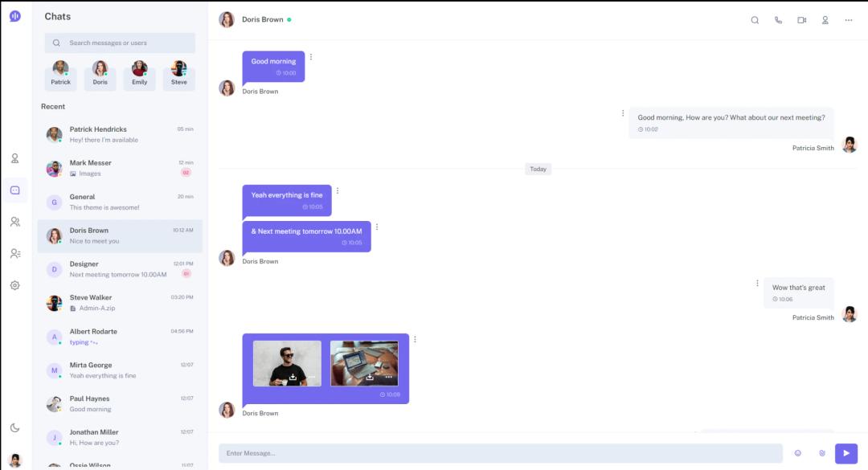Open the settings gear in the left sidebar
This screenshot has height=470, width=868.
tap(15, 285)
